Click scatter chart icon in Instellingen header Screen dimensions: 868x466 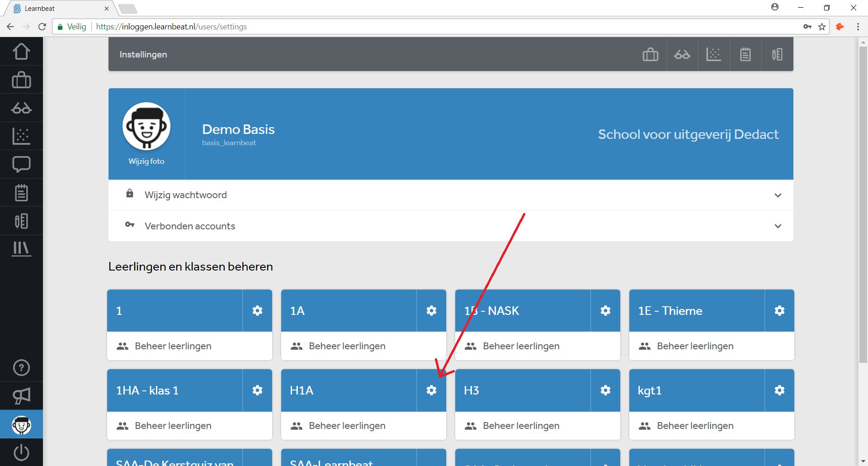pos(714,55)
